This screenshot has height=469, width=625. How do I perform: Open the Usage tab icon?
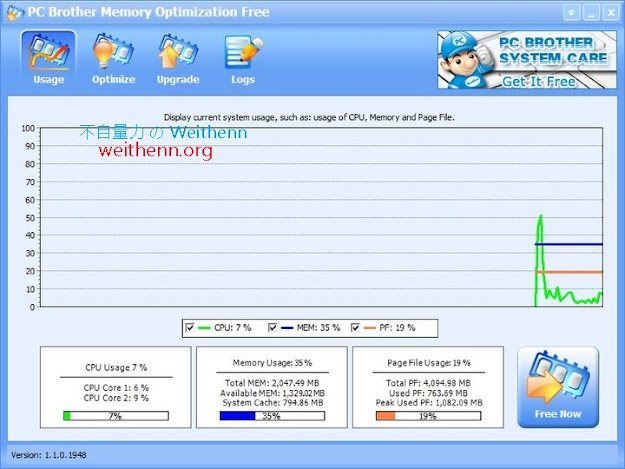tap(49, 58)
